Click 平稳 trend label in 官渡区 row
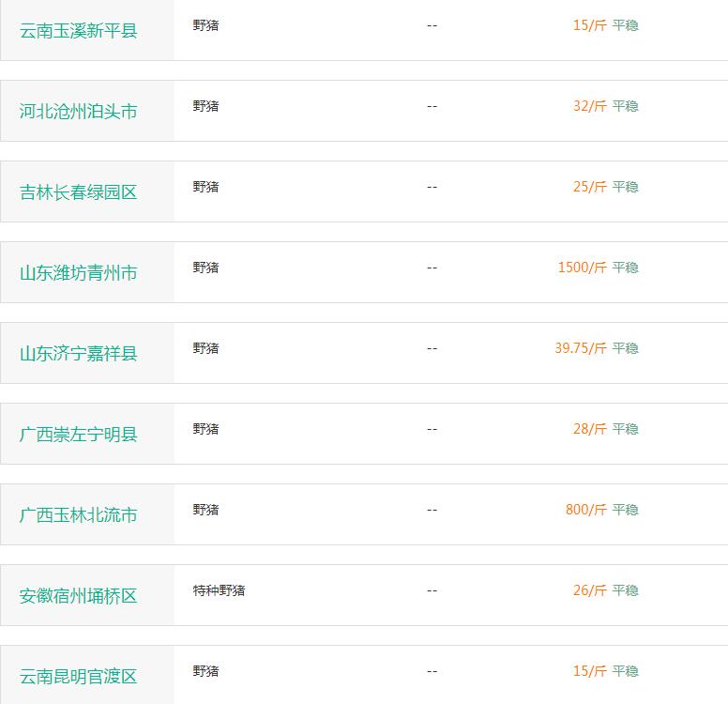 click(625, 671)
